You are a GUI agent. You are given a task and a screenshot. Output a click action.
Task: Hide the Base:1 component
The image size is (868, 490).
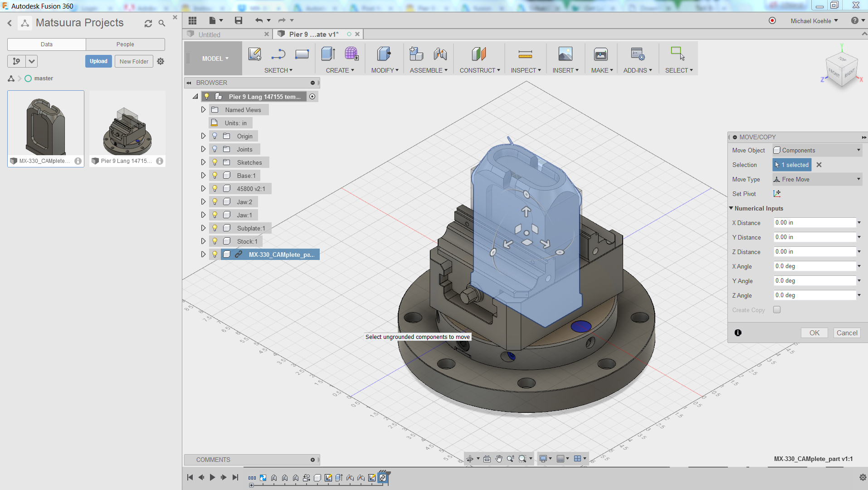click(x=215, y=176)
